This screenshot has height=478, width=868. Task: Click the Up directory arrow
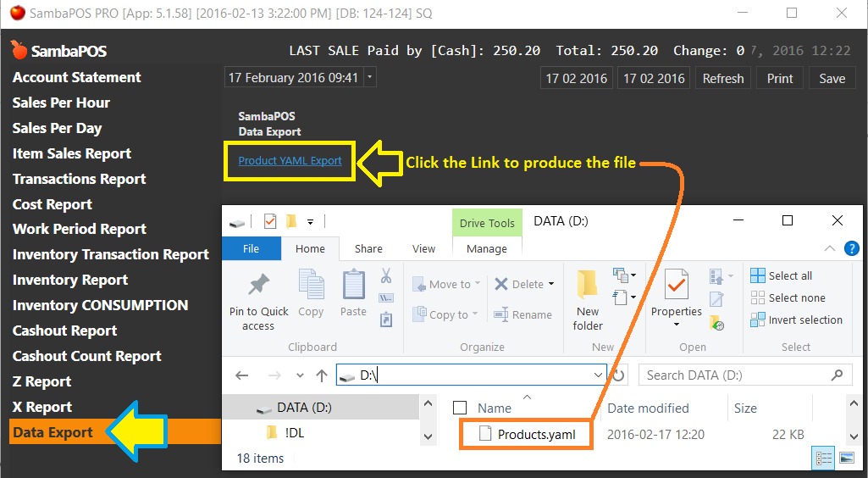322,375
